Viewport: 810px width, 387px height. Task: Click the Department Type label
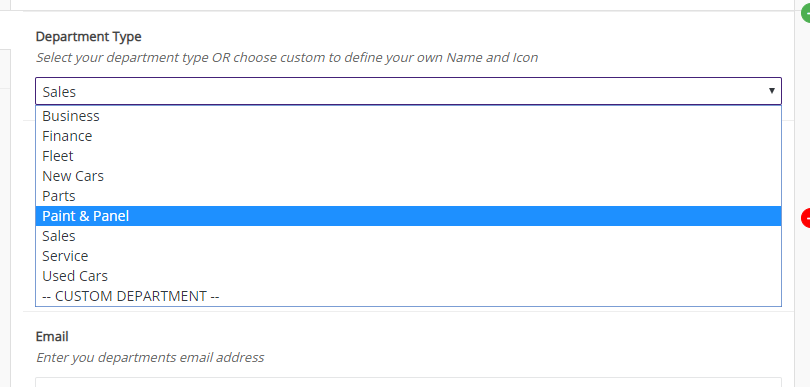(x=88, y=37)
